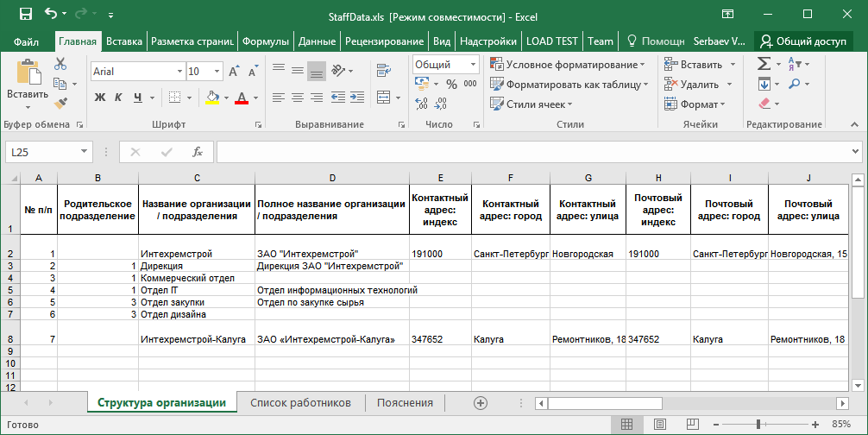Decrease decimal places shown

pyautogui.click(x=441, y=104)
